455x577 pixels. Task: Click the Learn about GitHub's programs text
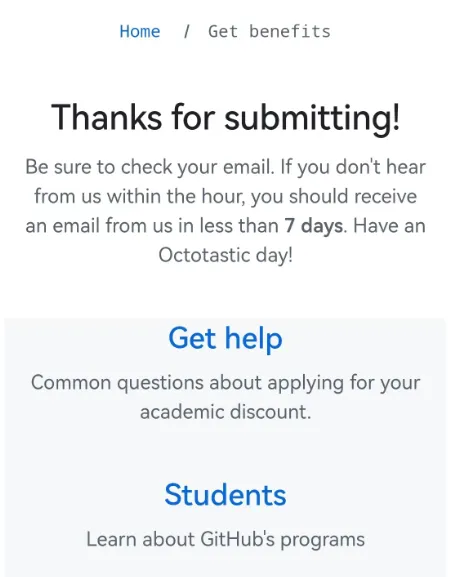coord(225,540)
